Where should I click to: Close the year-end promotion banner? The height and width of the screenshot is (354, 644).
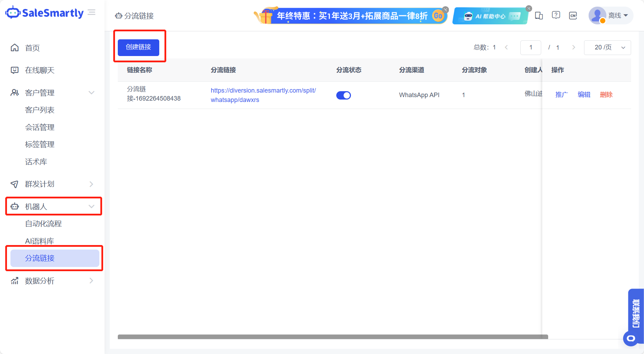point(445,9)
